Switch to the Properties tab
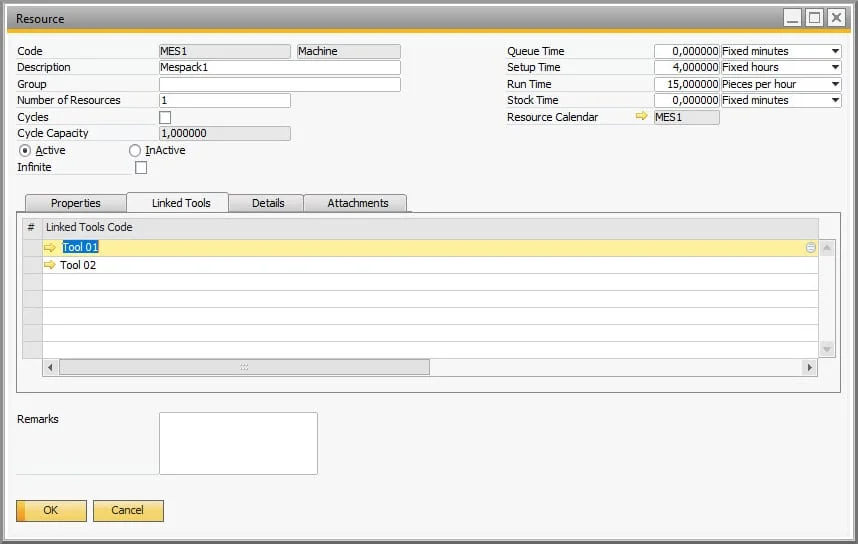The height and width of the screenshot is (544, 858). pos(76,203)
